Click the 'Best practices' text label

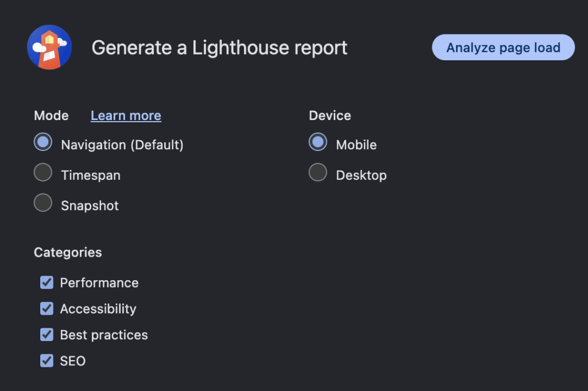click(x=104, y=335)
